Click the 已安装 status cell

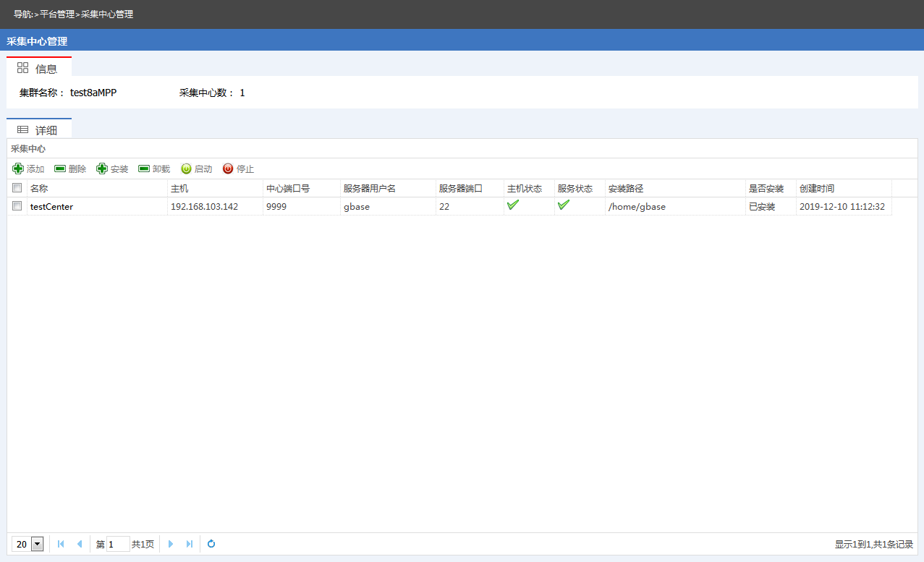(x=762, y=207)
